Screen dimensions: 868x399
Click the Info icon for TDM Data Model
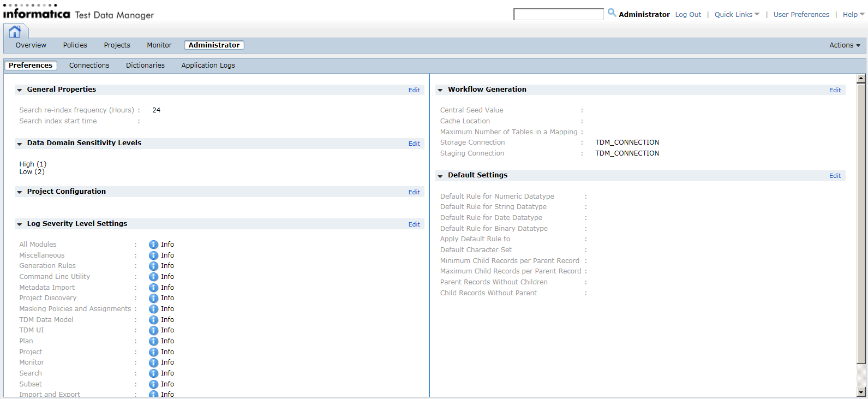pos(153,320)
